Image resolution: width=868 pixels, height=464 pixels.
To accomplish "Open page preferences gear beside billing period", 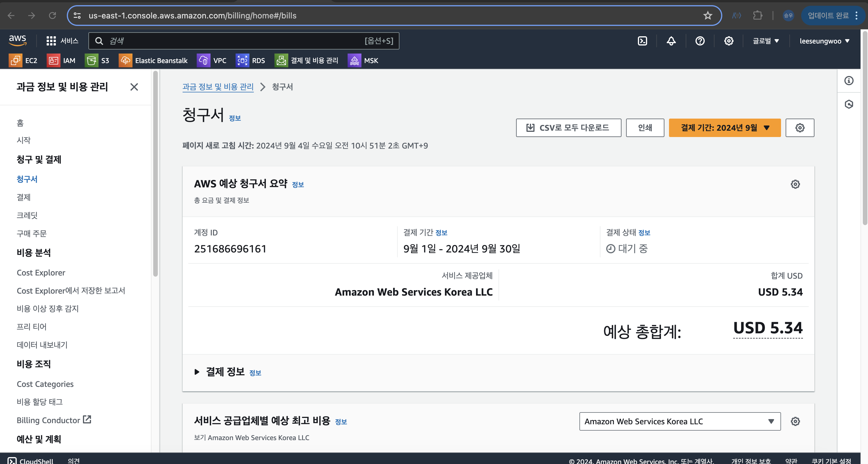I will pos(799,128).
